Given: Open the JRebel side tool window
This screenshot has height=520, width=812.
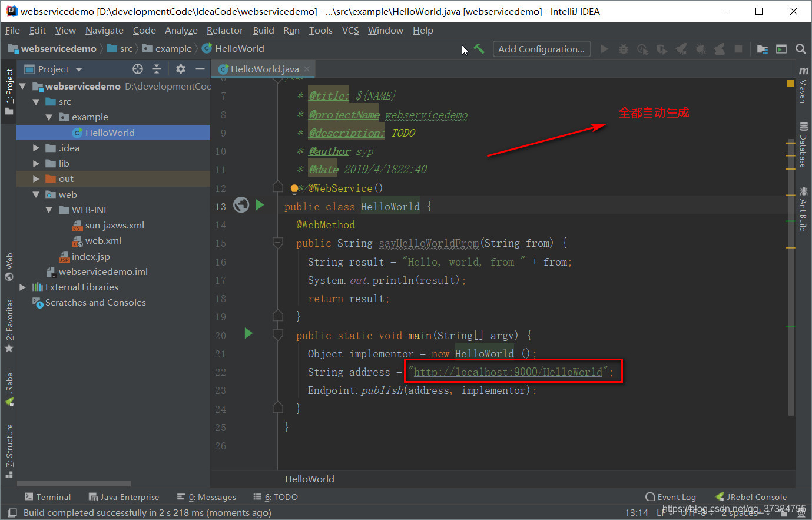Looking at the screenshot, I should click(9, 389).
